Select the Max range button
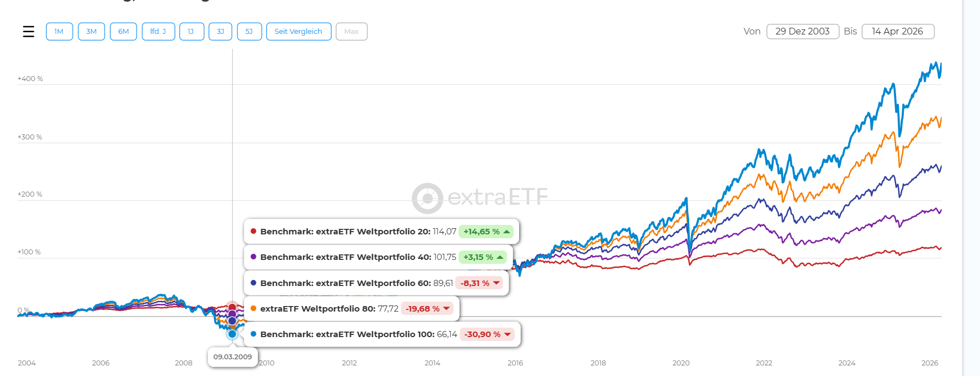 [x=351, y=32]
